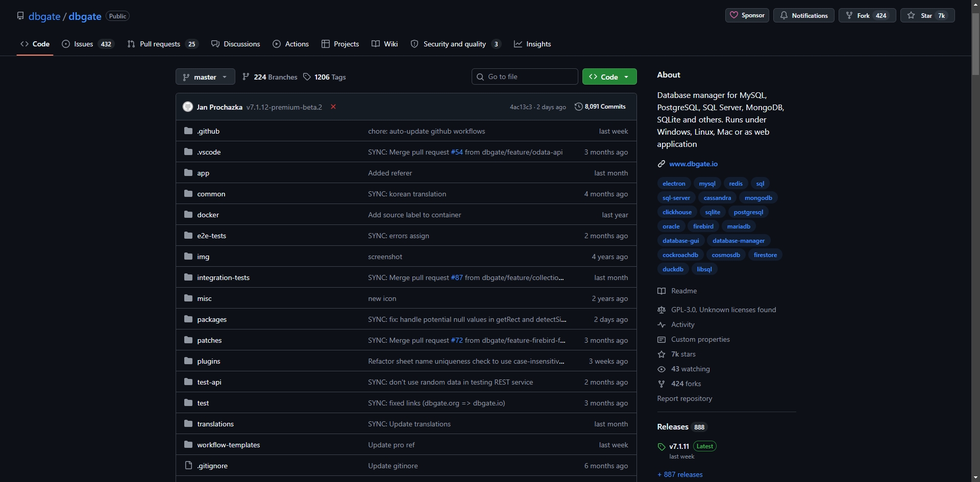Click the workflow-templates folder icon

click(x=188, y=444)
